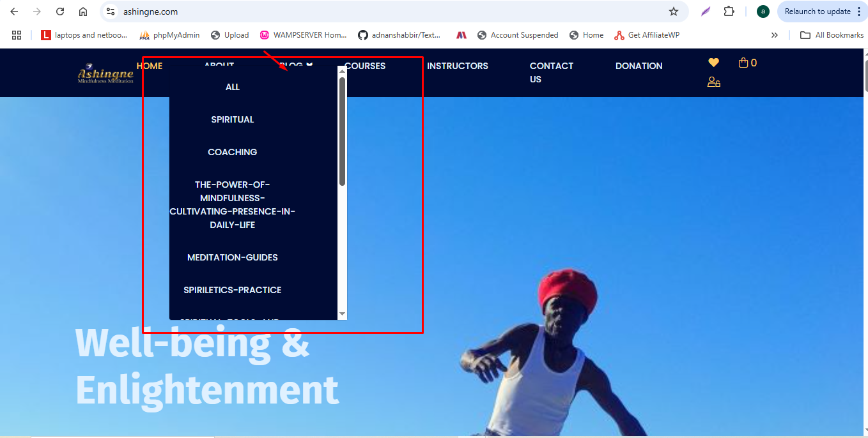Open the CONTACT US page

click(x=552, y=72)
